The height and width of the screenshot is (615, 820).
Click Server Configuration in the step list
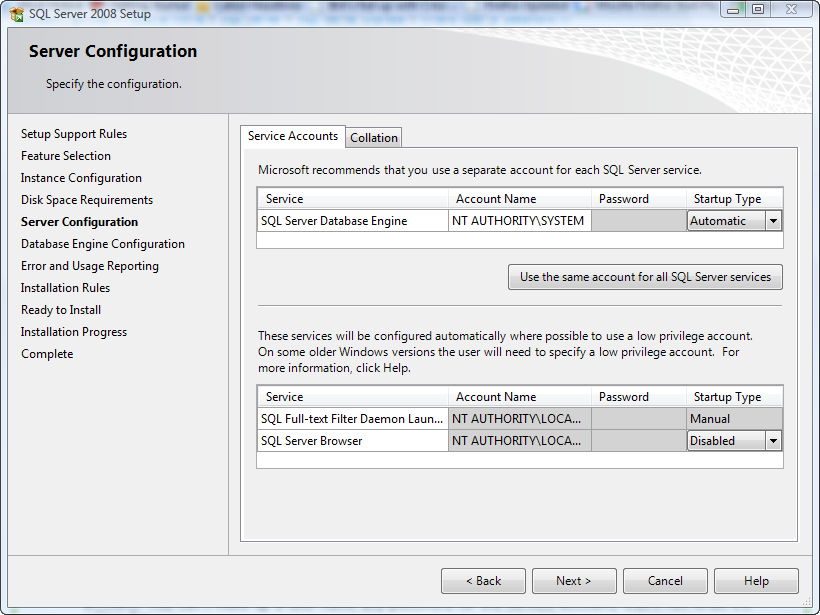click(79, 222)
